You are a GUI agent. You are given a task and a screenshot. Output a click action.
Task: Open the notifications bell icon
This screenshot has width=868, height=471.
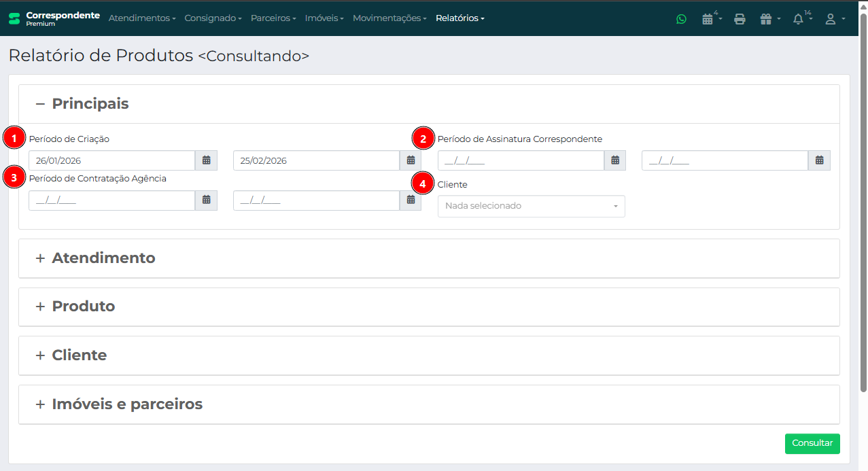coord(799,19)
